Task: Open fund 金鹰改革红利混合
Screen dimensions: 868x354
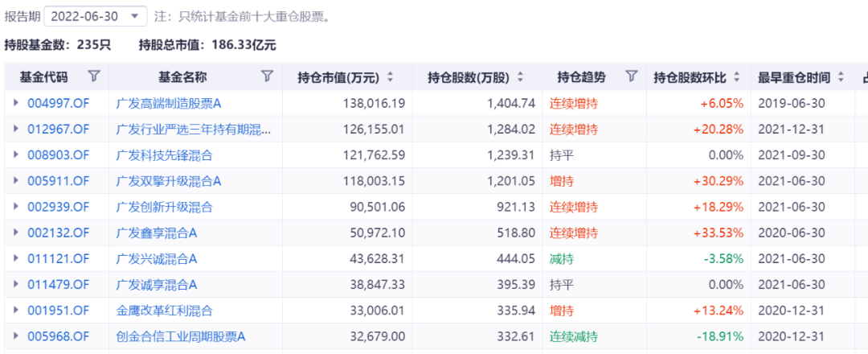Action: point(165,311)
